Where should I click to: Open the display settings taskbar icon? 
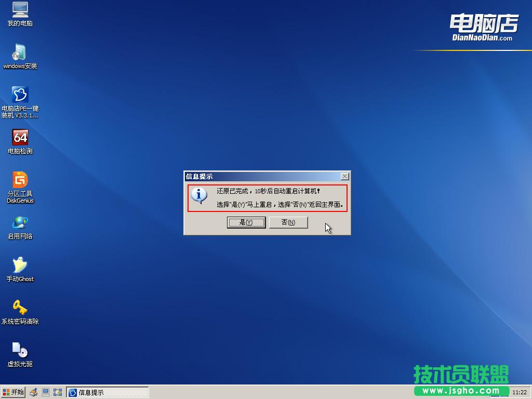tap(45, 392)
